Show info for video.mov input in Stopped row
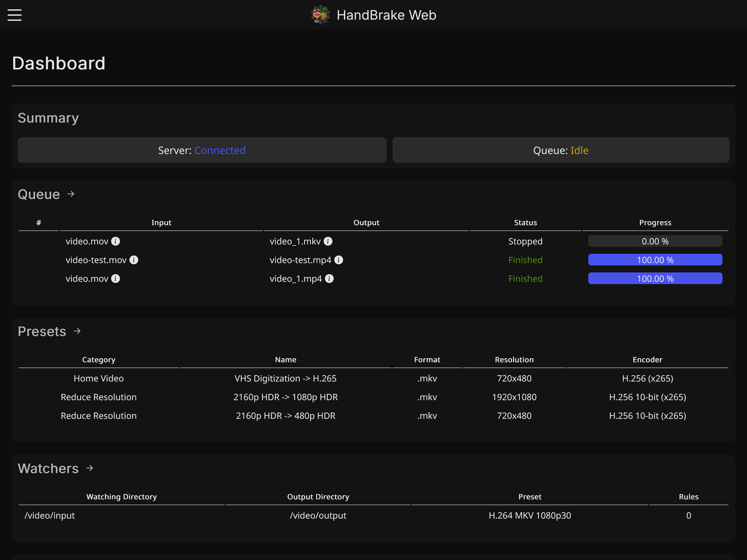This screenshot has height=560, width=747. (116, 241)
